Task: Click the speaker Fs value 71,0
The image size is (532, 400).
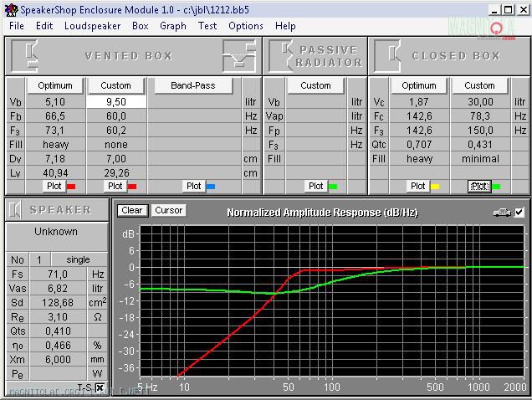Action: [58, 274]
